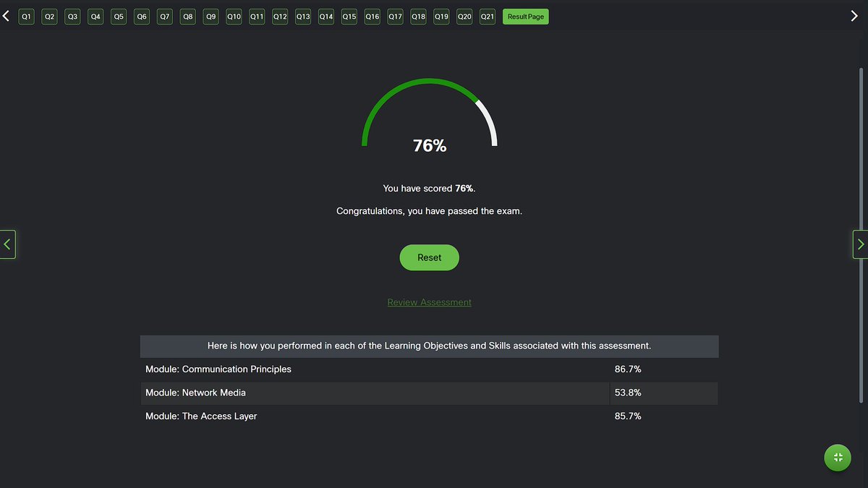Image resolution: width=868 pixels, height=488 pixels.
Task: Go to question Q9
Action: (x=210, y=16)
